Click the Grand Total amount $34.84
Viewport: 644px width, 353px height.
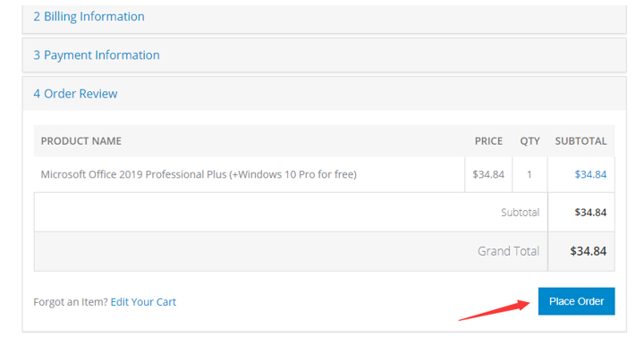coord(589,251)
